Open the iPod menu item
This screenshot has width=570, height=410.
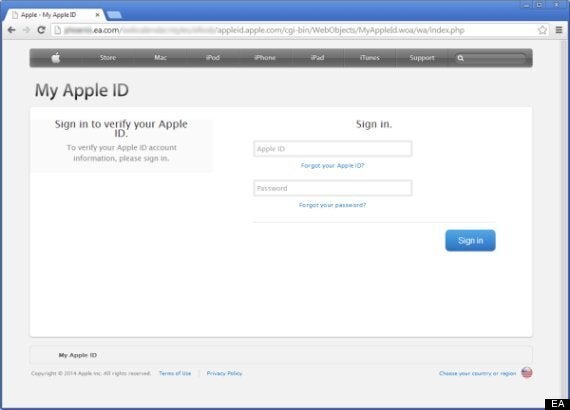213,58
